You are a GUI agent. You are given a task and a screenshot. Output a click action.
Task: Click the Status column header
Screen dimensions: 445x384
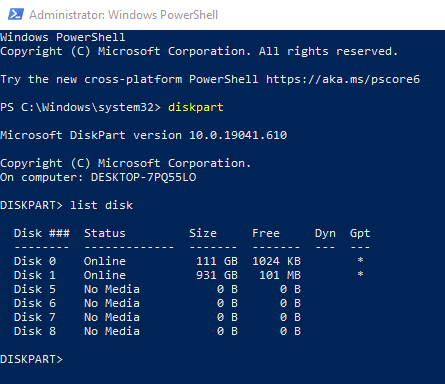[x=105, y=233]
